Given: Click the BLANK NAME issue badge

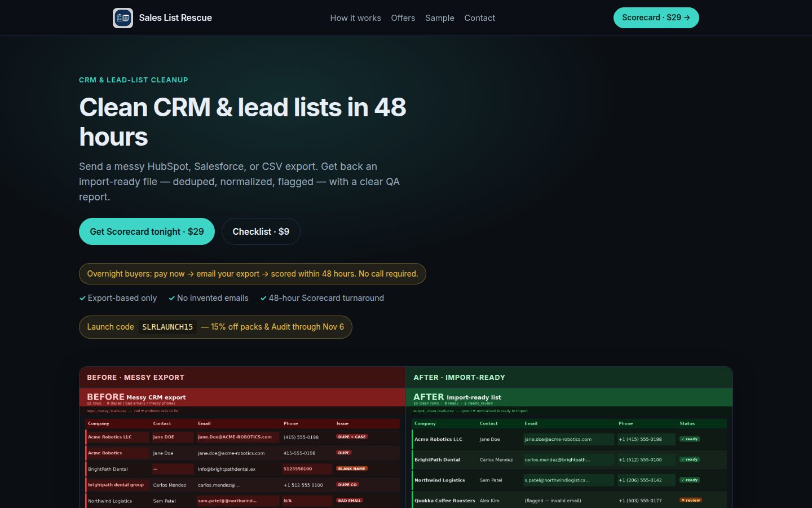Looking at the screenshot, I should click(352, 468).
